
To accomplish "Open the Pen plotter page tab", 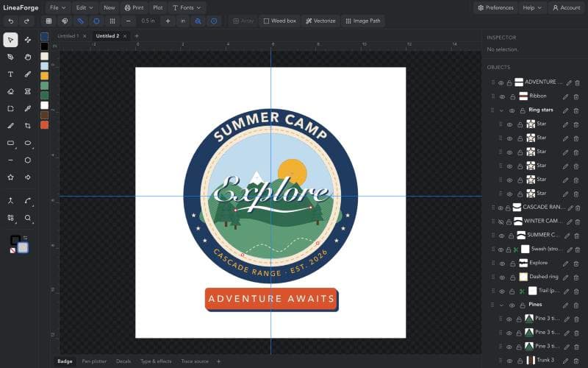I will (94, 361).
